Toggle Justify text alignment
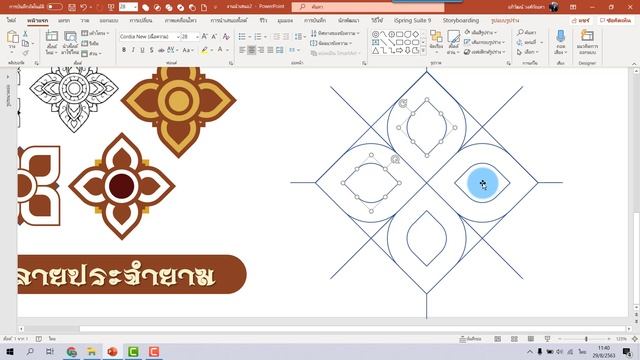640x360 pixels. tap(270, 50)
